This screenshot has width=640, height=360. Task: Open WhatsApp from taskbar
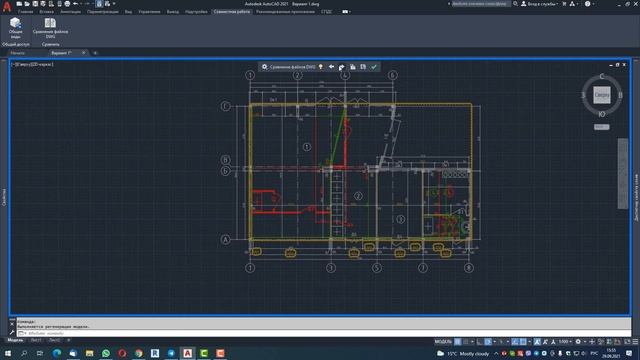[106, 353]
